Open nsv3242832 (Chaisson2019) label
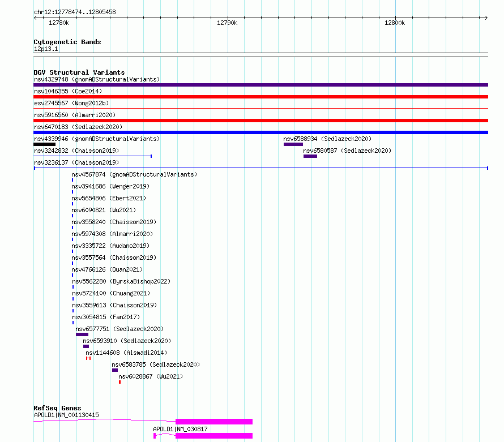The width and height of the screenshot is (504, 442). (x=76, y=151)
